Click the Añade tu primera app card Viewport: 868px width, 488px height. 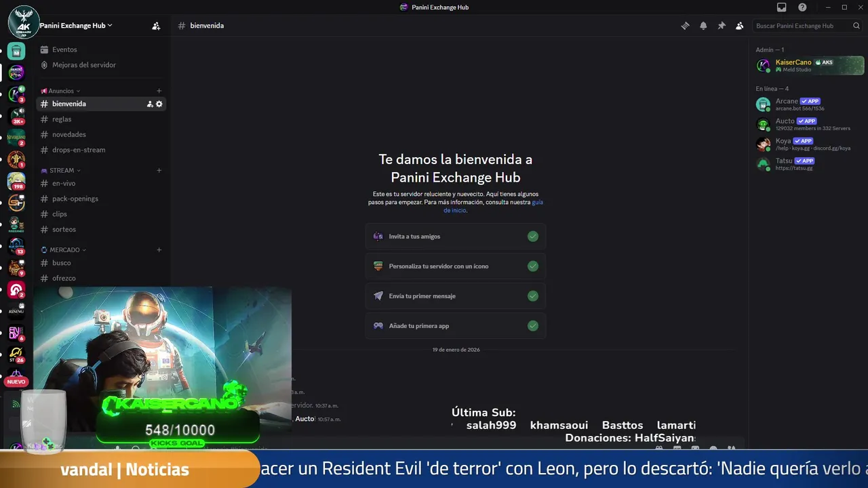click(456, 326)
